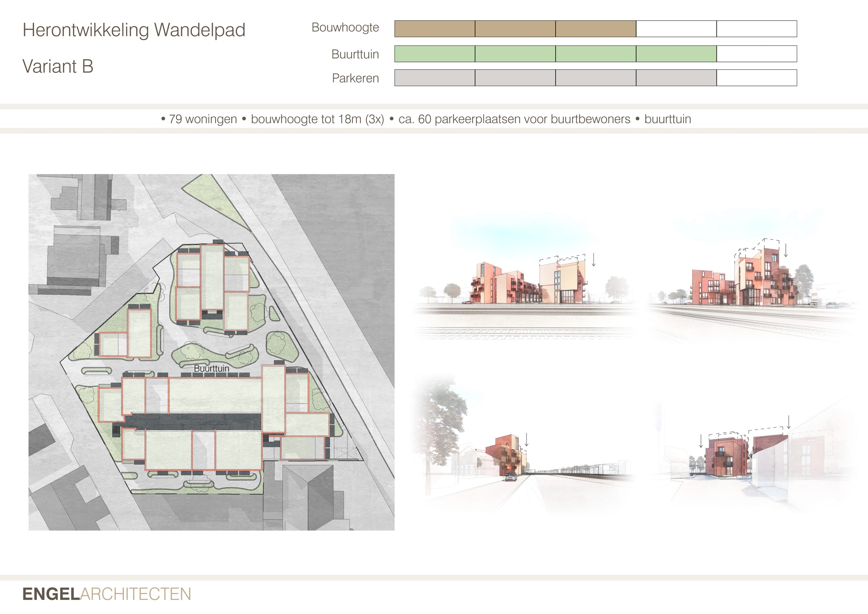Screen dimensions: 868x614
Task: Click the empty fifth Bouwhoogte segment
Action: 756,29
